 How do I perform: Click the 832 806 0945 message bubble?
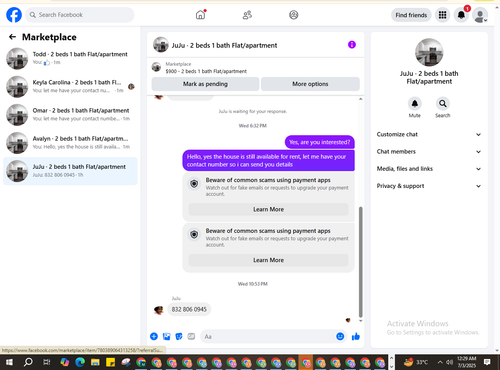click(x=189, y=309)
